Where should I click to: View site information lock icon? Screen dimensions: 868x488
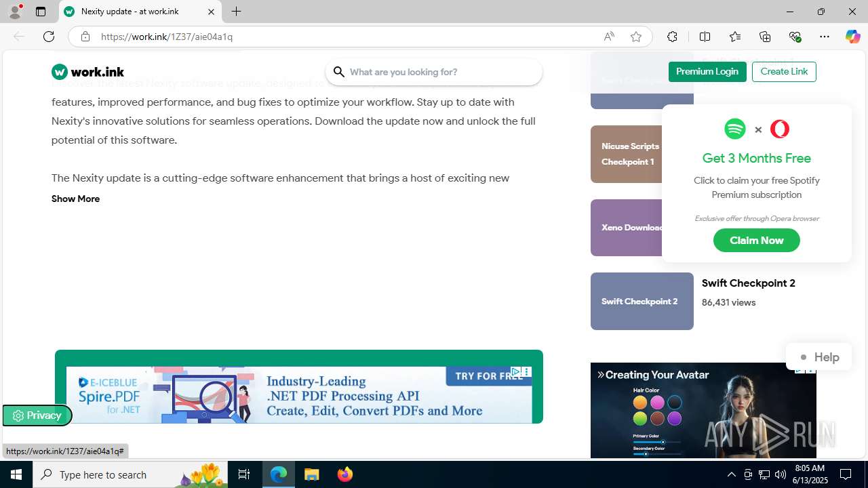point(85,37)
